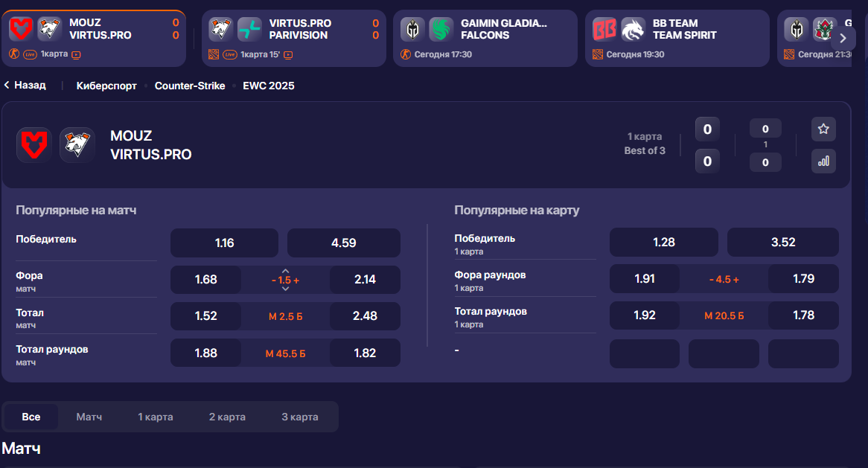Viewport: 868px width, 468px height.
Task: Click the Популярные на матч heading
Action: tap(76, 211)
